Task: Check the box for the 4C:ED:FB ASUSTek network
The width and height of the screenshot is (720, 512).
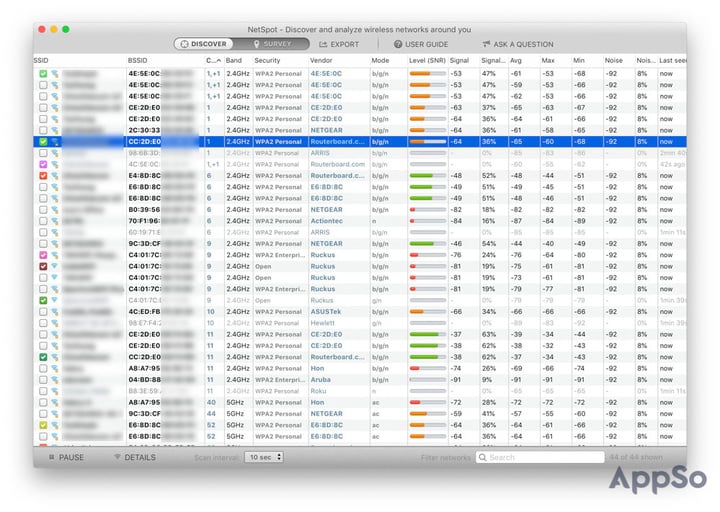Action: tap(43, 312)
